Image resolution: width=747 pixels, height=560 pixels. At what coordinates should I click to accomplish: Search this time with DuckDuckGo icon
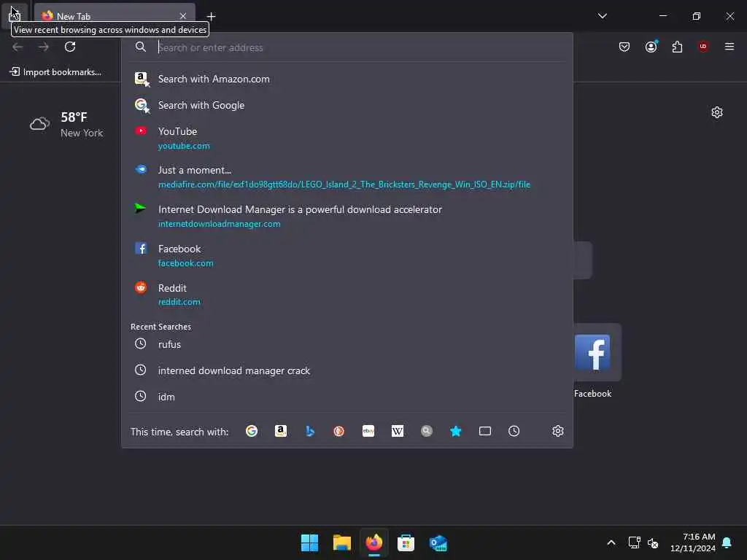pos(338,432)
